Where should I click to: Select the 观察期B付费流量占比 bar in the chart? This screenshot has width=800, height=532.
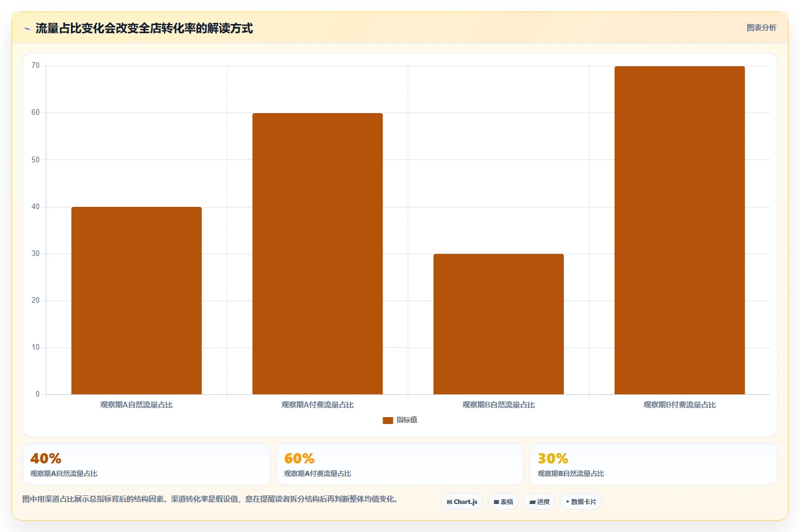679,230
